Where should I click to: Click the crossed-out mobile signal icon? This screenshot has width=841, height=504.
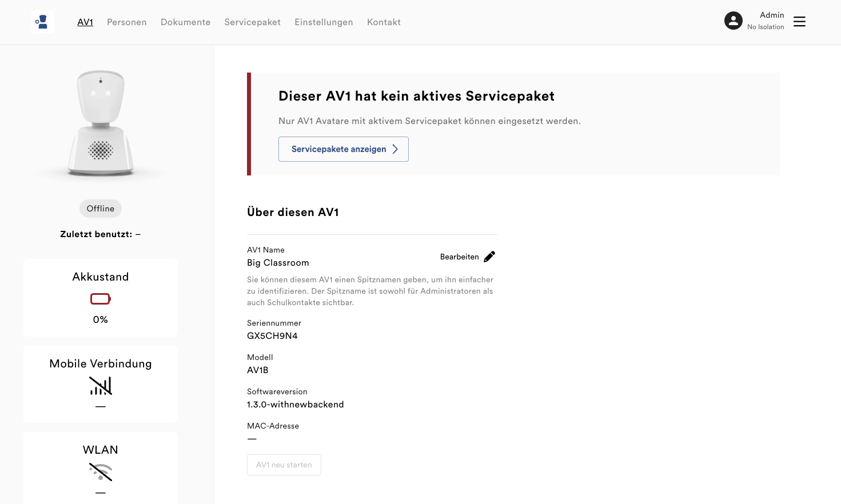point(101,386)
